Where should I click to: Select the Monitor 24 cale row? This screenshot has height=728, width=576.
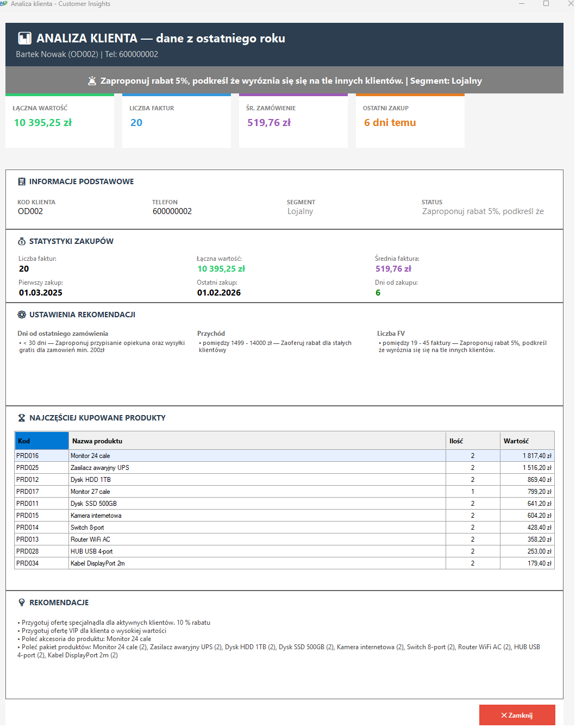click(256, 456)
